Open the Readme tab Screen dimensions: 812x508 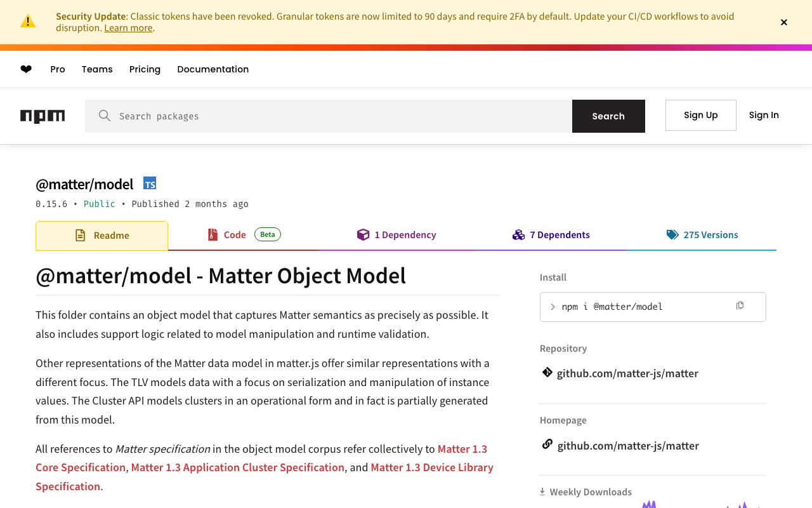[x=102, y=236]
